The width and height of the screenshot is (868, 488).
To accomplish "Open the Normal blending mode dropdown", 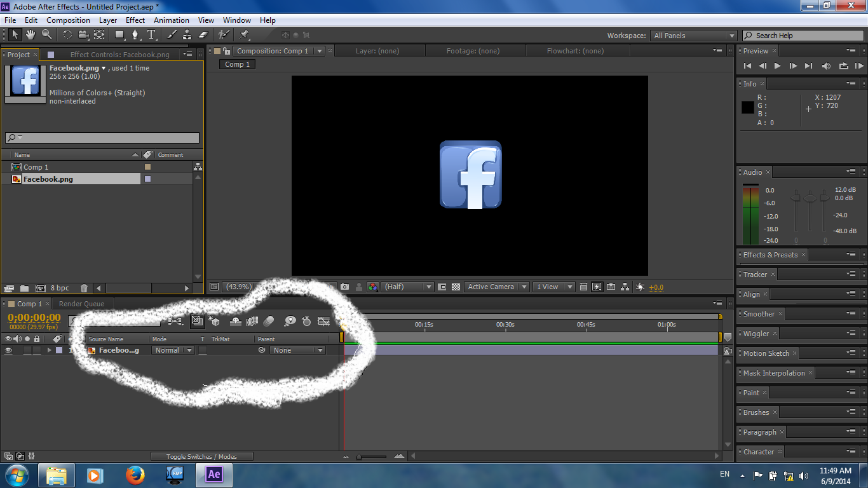I will coord(173,350).
